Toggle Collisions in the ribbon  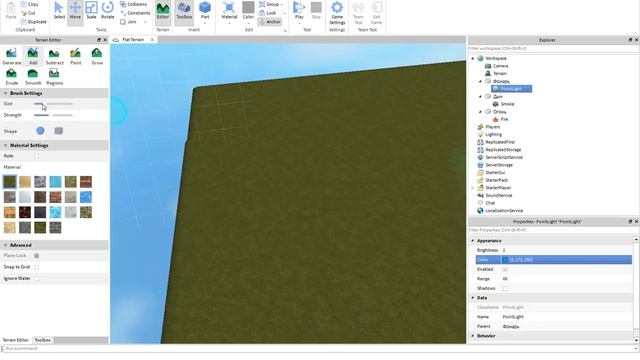(133, 4)
